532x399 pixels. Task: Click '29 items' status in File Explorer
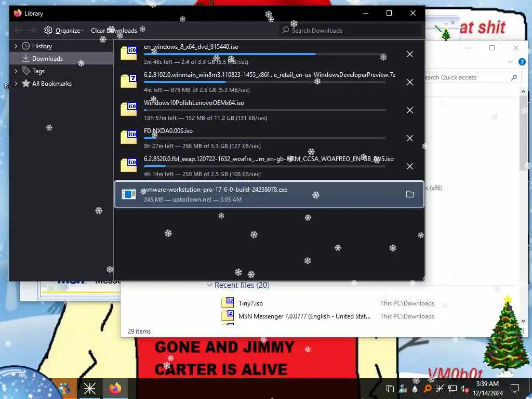[x=139, y=331]
